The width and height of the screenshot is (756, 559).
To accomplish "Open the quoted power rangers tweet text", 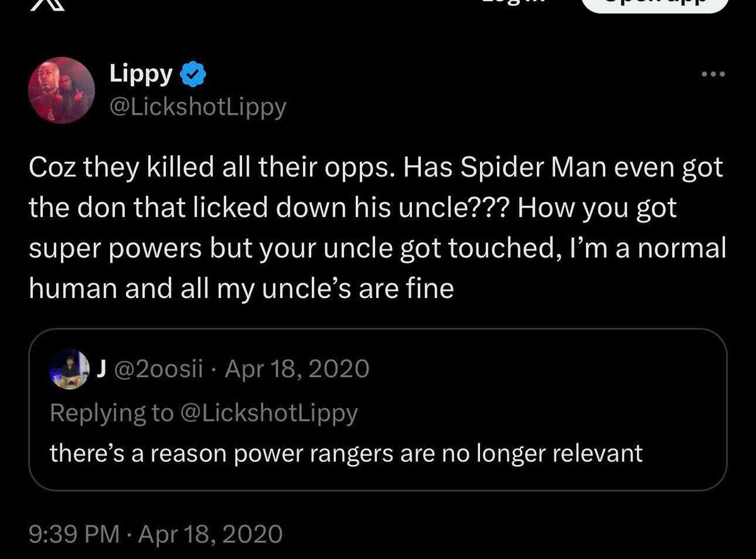I will [346, 453].
